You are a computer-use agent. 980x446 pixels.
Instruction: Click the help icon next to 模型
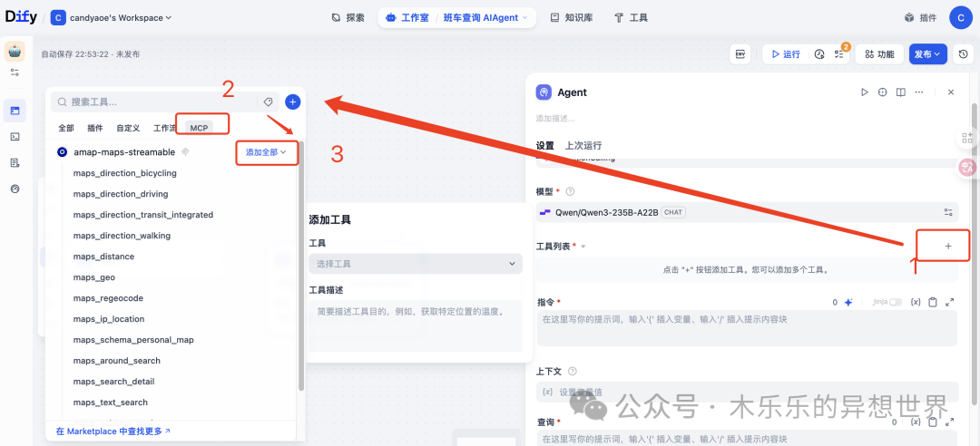(570, 192)
